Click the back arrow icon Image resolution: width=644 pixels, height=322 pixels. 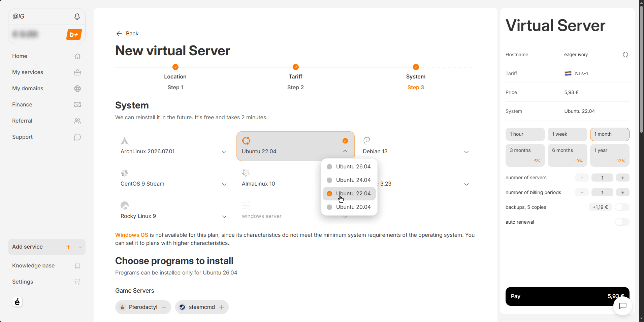119,34
